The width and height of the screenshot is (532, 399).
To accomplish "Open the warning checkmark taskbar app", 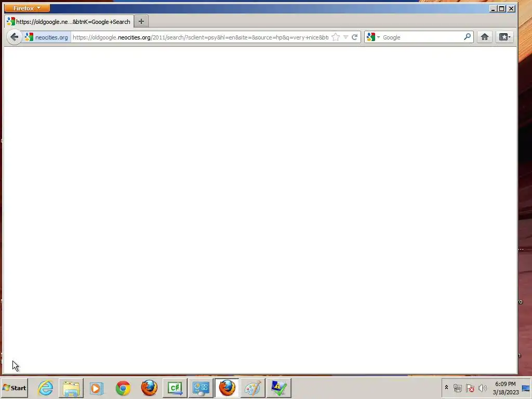I will click(x=279, y=388).
